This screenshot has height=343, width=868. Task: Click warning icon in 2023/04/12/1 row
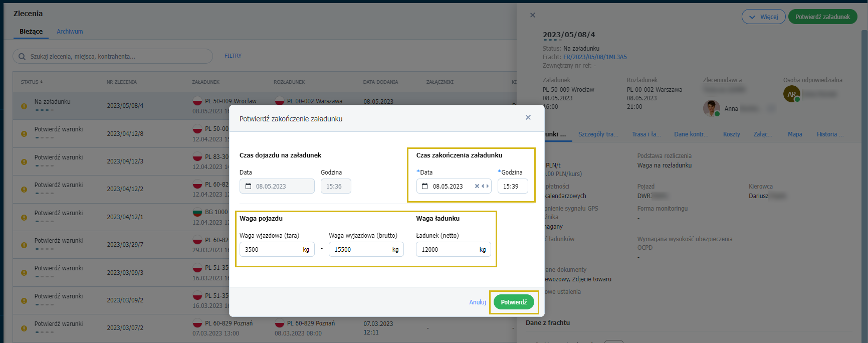[24, 217]
